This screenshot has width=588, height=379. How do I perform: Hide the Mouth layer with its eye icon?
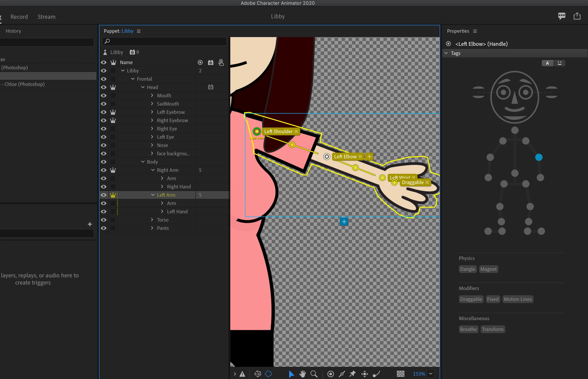pyautogui.click(x=104, y=96)
